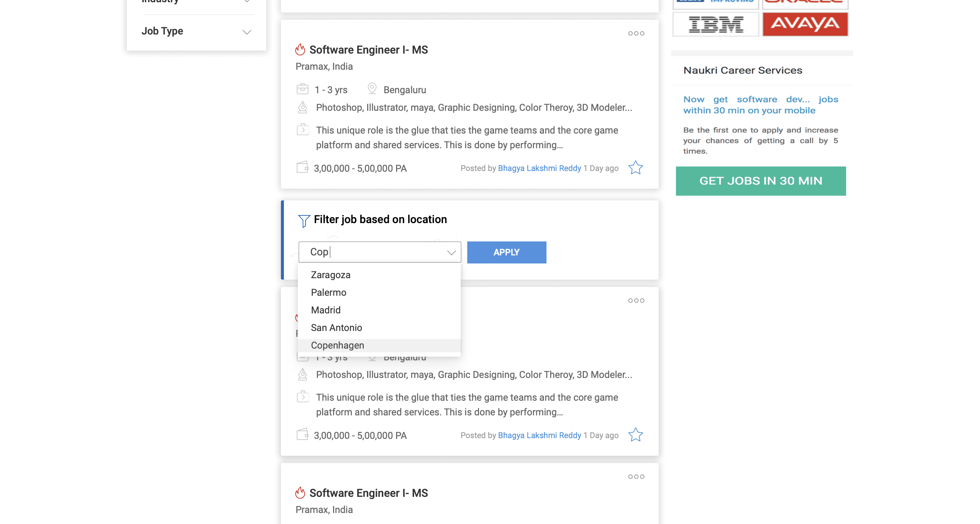Viewport: 980px width, 524px height.
Task: Click the IBM logo
Action: coord(715,24)
